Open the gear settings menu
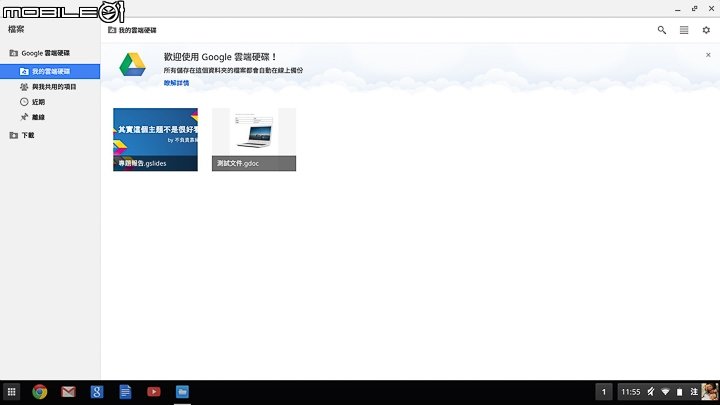This screenshot has width=720, height=405. (706, 30)
